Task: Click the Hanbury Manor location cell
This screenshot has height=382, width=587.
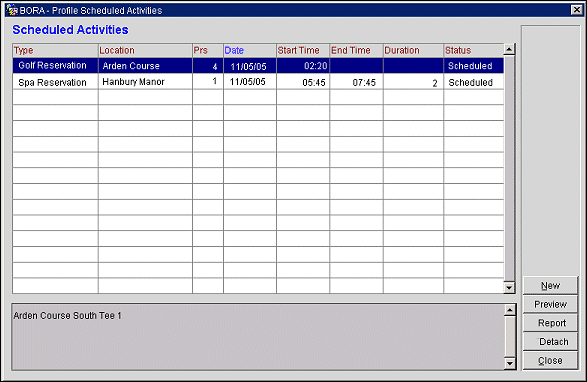Action: (145, 82)
